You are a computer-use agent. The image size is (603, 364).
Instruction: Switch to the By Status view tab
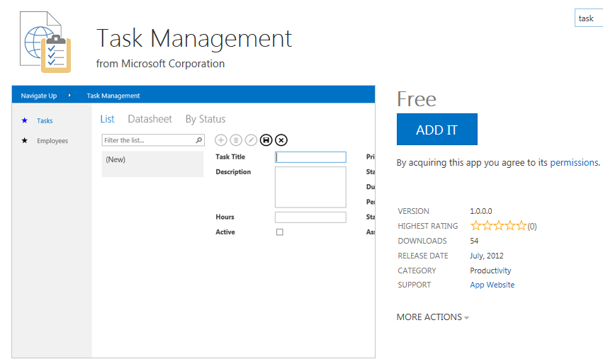pyautogui.click(x=205, y=119)
